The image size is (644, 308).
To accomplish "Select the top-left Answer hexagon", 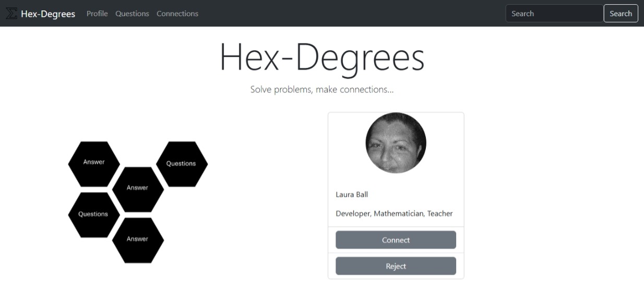I will coord(93,162).
